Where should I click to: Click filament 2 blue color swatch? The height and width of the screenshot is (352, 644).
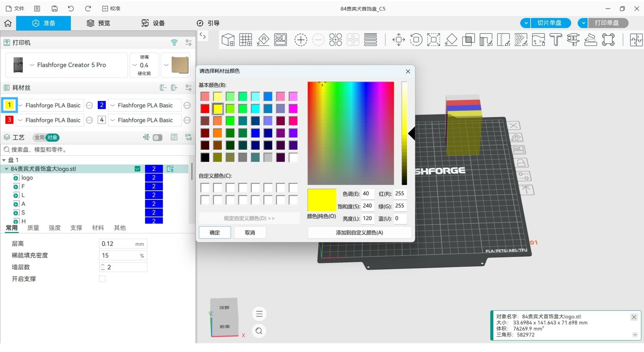102,105
